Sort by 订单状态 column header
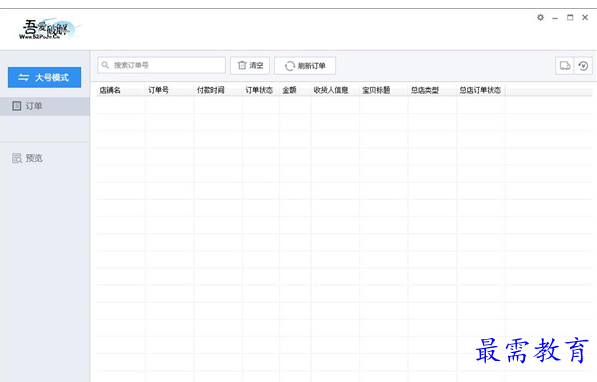The image size is (597, 382). tap(261, 90)
